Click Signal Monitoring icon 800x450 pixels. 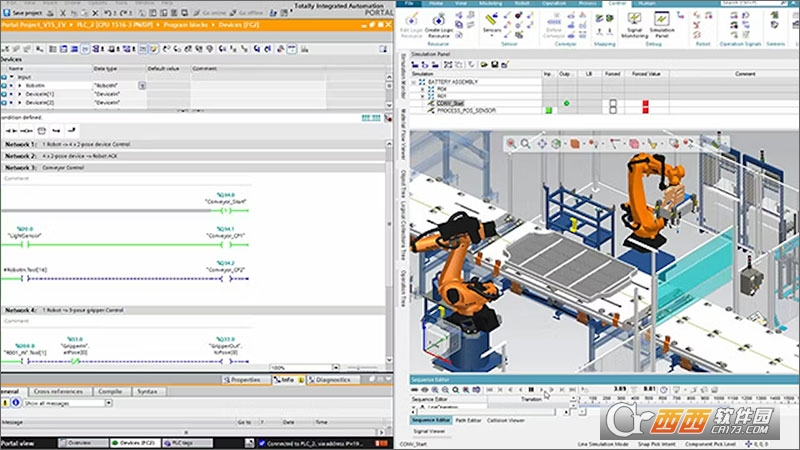tap(634, 26)
